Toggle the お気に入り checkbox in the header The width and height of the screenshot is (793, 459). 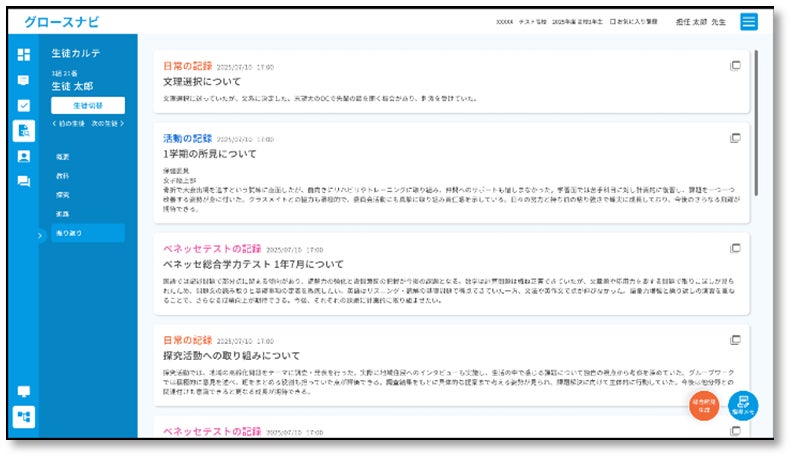point(612,22)
